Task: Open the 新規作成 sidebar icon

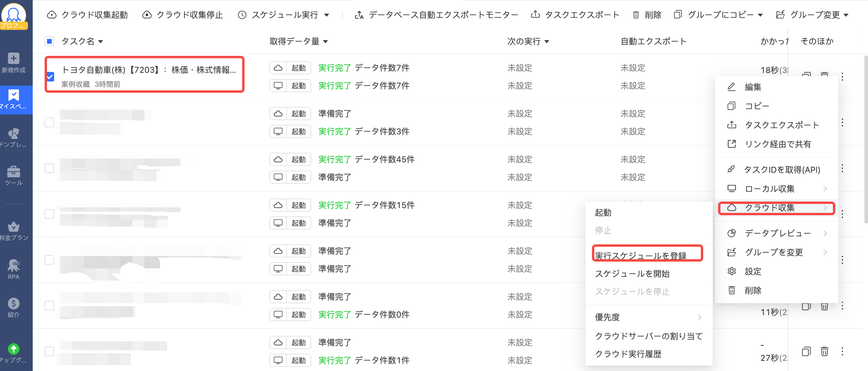Action: pos(13,63)
